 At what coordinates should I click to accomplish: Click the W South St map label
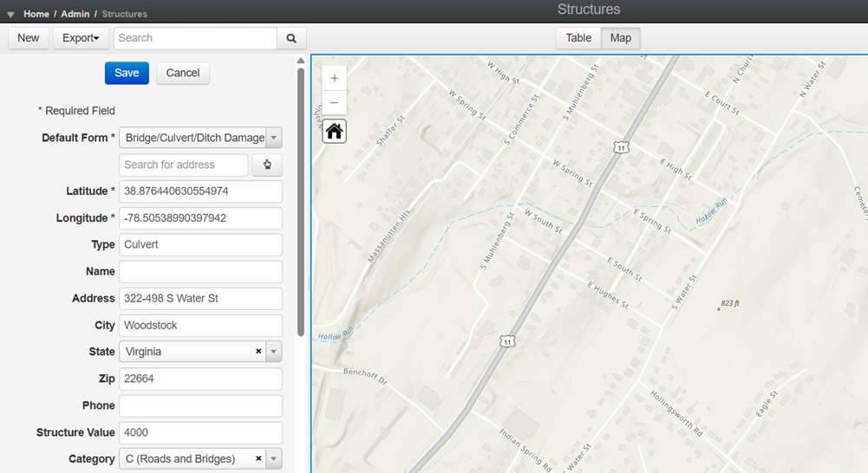543,221
